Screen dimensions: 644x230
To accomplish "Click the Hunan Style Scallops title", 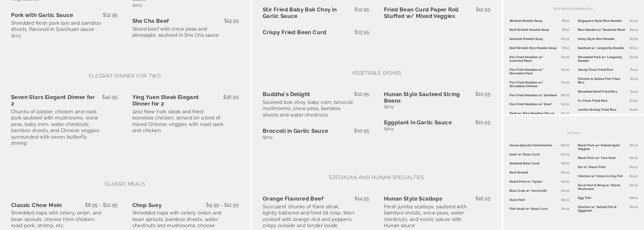I will pos(413,199).
